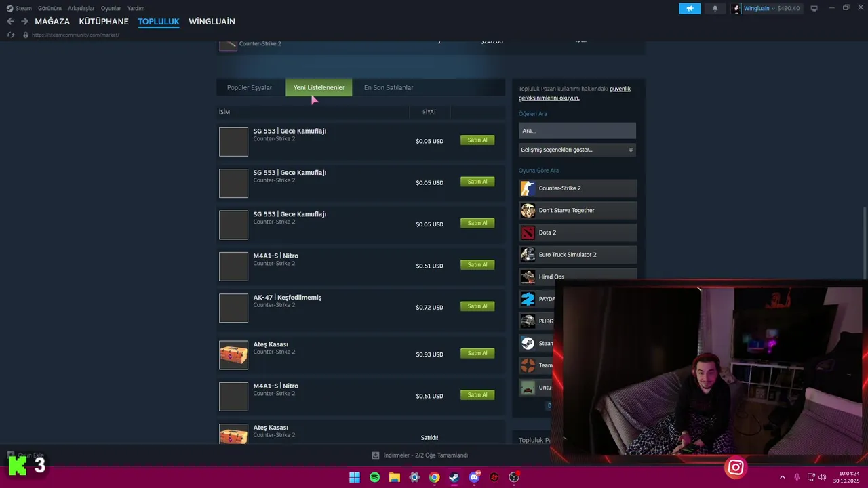This screenshot has height=488, width=868.
Task: Click the FİYAT column header
Action: [x=429, y=112]
